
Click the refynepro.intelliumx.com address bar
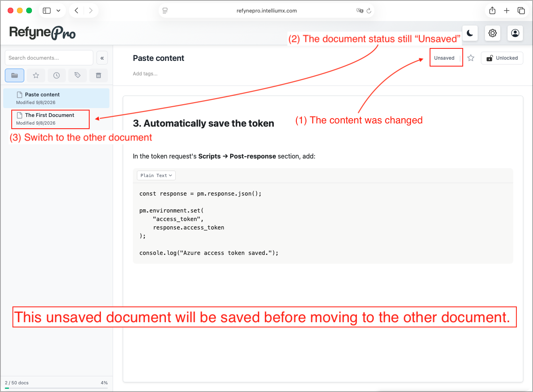coord(266,10)
